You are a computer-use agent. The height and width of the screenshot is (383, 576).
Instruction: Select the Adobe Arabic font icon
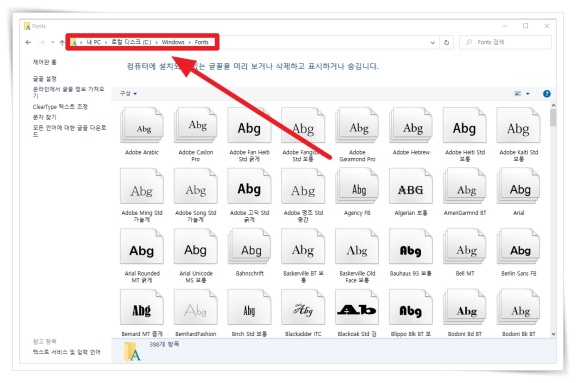click(x=142, y=125)
